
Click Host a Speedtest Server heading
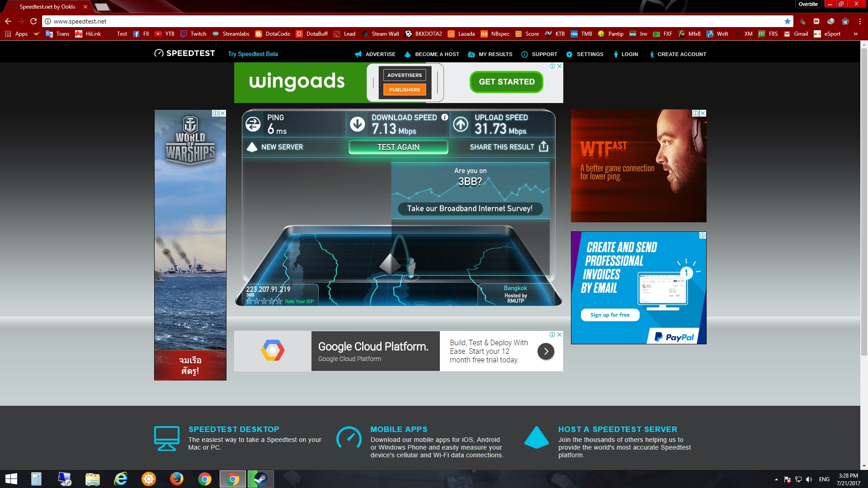[618, 429]
